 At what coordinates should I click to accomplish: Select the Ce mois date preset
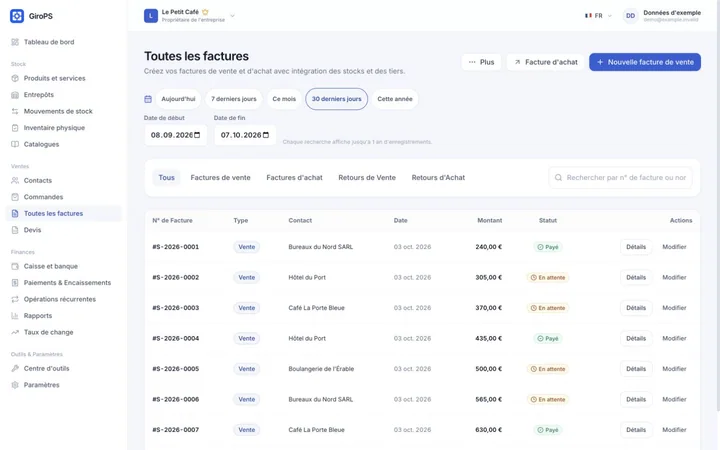[x=284, y=99]
